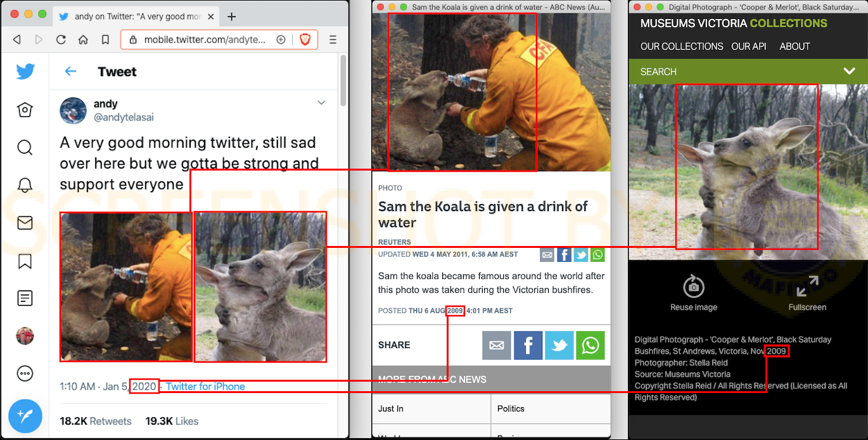Open Twitter Home icon in sidebar
The height and width of the screenshot is (440, 868).
pos(25,110)
